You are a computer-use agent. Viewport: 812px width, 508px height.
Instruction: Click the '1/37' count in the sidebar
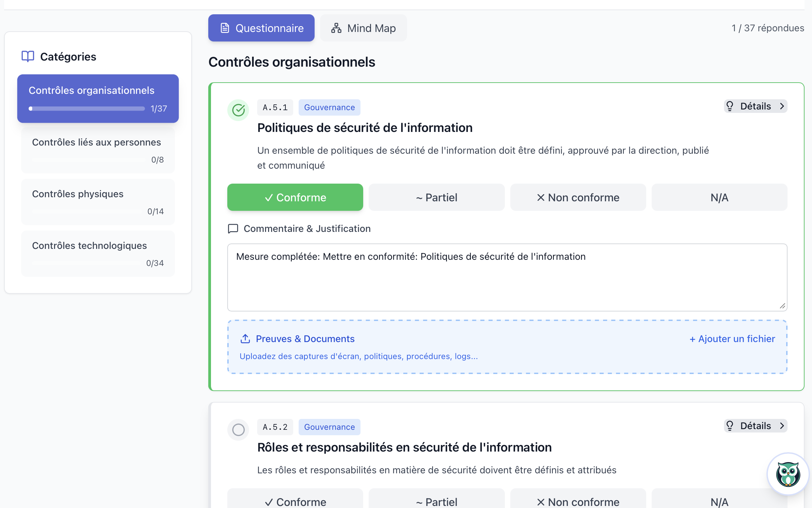click(x=159, y=108)
